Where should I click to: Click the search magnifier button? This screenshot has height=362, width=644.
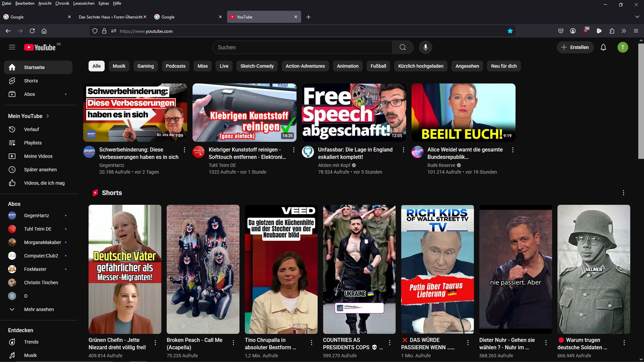(x=402, y=47)
